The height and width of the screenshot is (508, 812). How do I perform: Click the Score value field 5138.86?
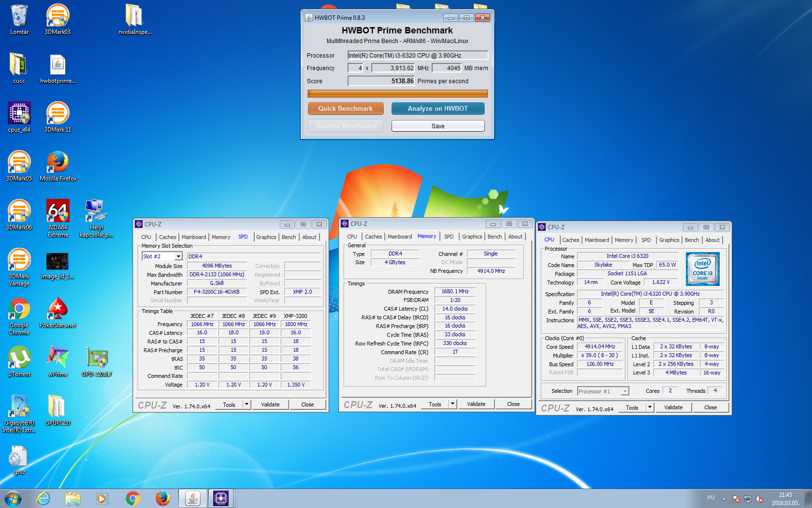[x=381, y=81]
